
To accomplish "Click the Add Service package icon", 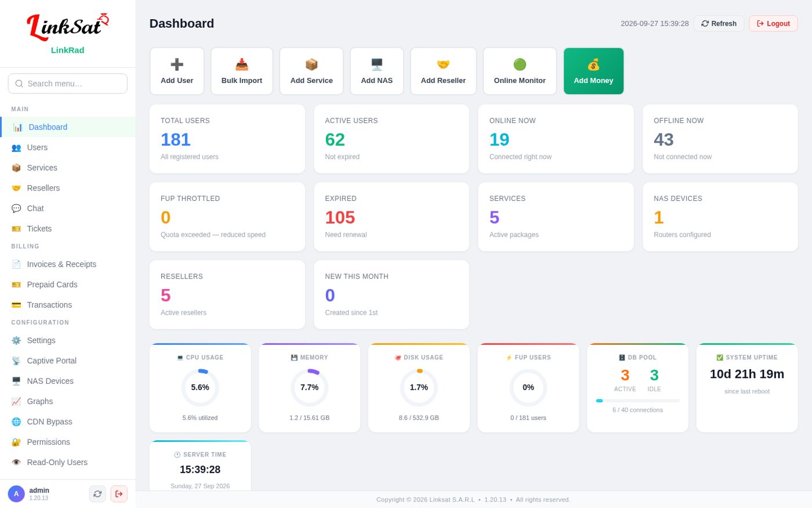I will [x=311, y=64].
